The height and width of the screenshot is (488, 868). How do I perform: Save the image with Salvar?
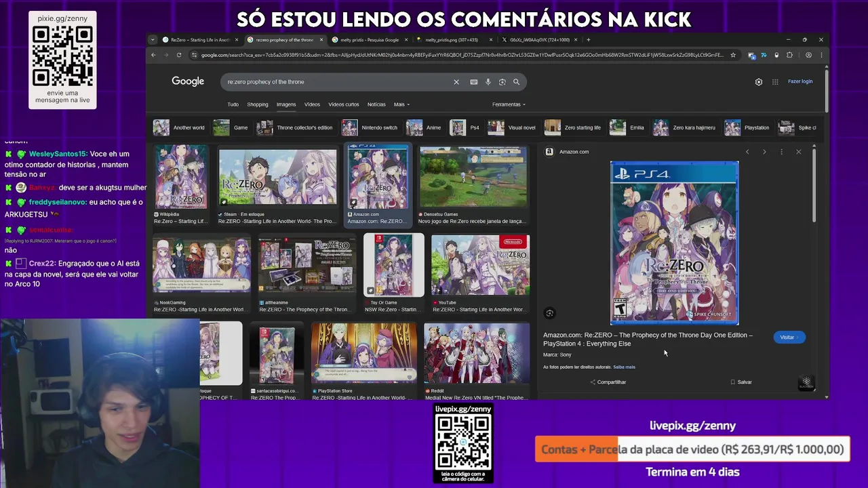[741, 382]
